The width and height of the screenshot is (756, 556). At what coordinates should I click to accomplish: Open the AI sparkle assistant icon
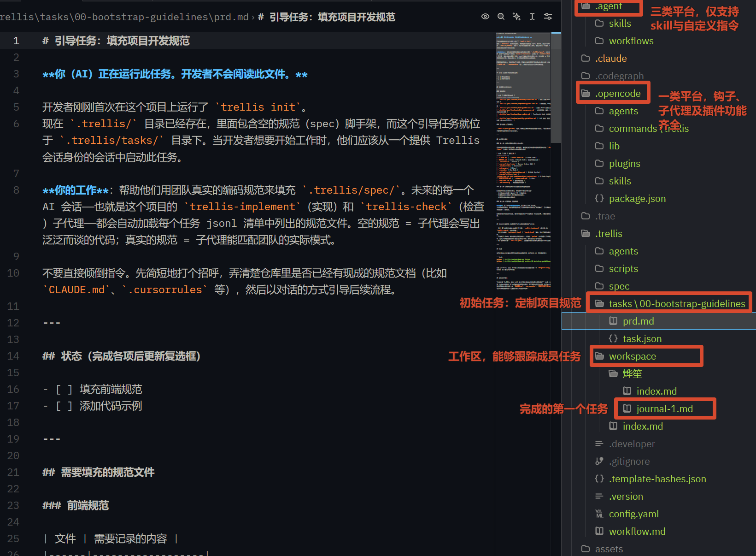[516, 17]
